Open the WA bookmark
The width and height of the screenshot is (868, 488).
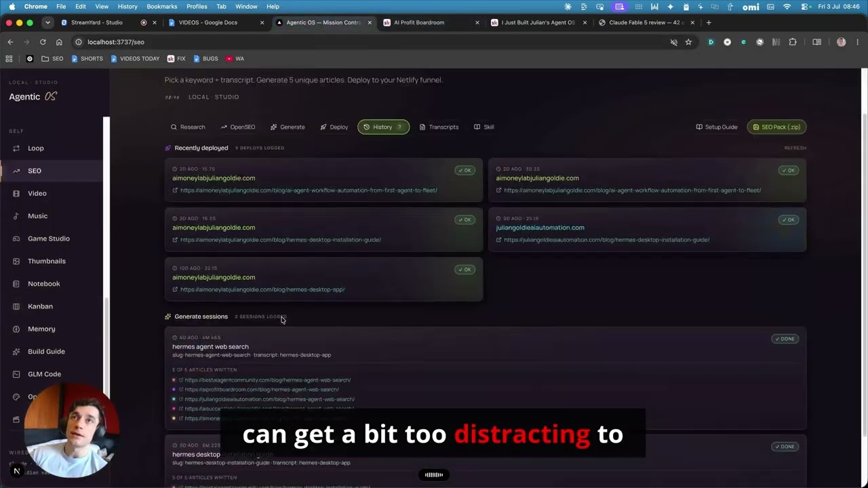pos(235,59)
